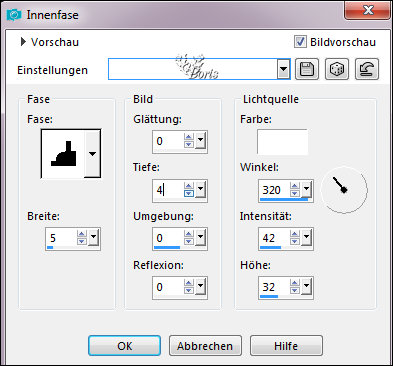
Task: Randomize parameters with the dice icon
Action: click(337, 69)
